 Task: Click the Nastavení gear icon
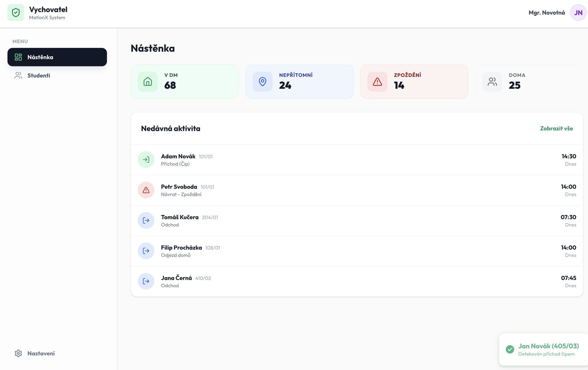pos(18,354)
